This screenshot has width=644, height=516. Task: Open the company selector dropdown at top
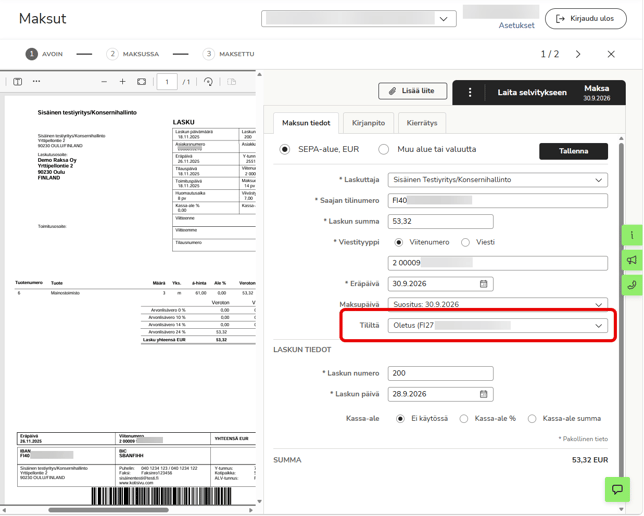tap(359, 18)
